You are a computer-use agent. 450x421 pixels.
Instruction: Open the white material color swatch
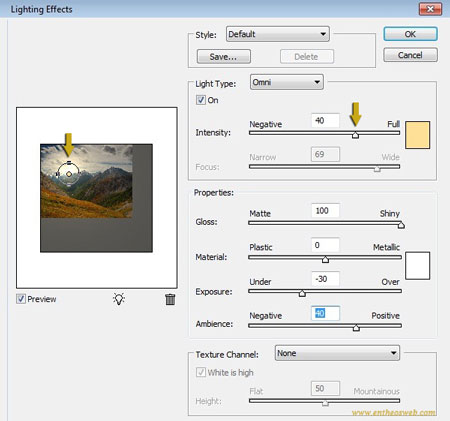[x=417, y=266]
